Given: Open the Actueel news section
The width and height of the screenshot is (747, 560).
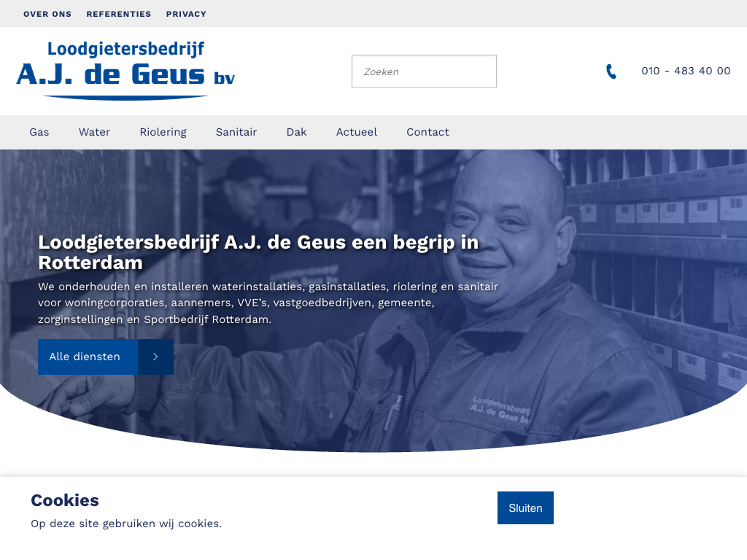Looking at the screenshot, I should click(356, 132).
